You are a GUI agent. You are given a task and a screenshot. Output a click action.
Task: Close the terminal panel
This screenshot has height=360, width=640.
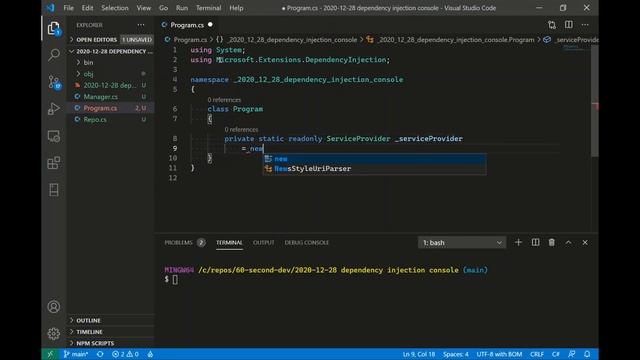(585, 242)
